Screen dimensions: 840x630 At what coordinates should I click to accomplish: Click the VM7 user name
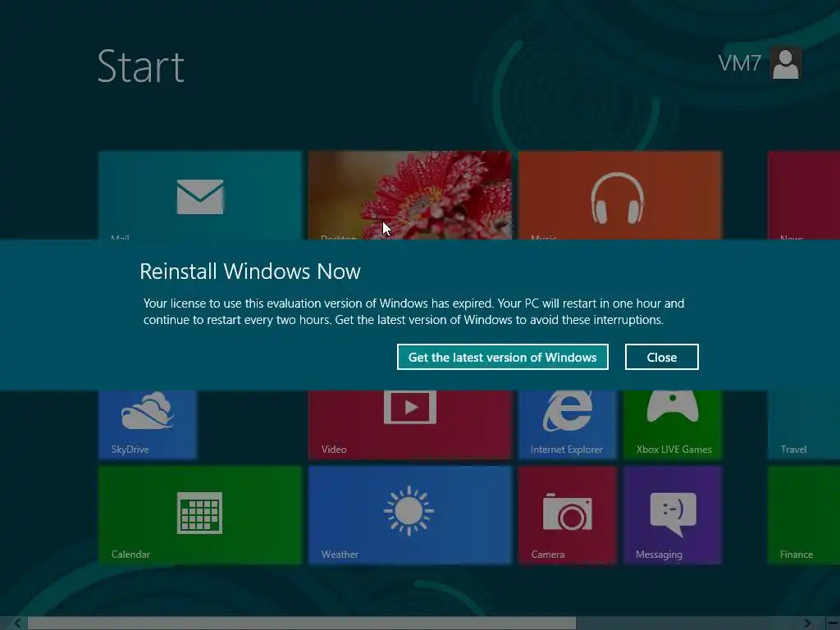pyautogui.click(x=739, y=63)
